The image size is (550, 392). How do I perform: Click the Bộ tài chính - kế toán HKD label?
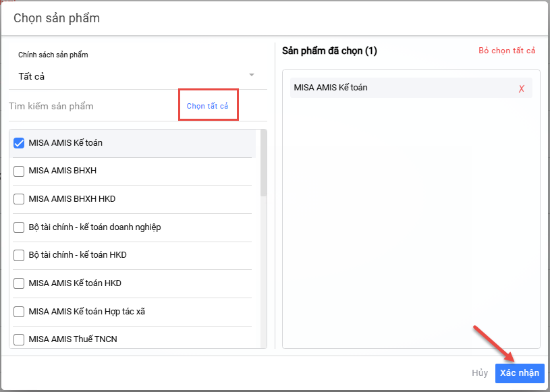pyautogui.click(x=78, y=255)
